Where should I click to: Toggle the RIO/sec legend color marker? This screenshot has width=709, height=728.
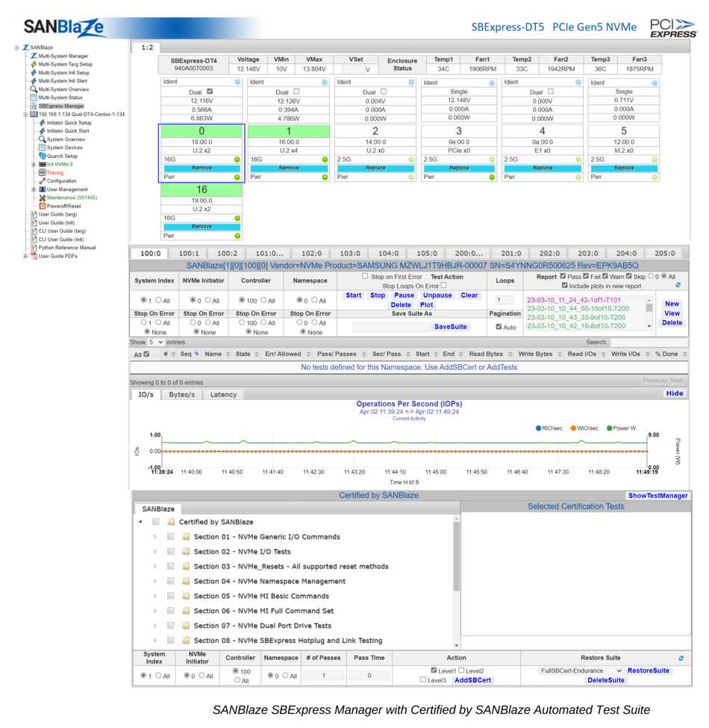tap(539, 428)
